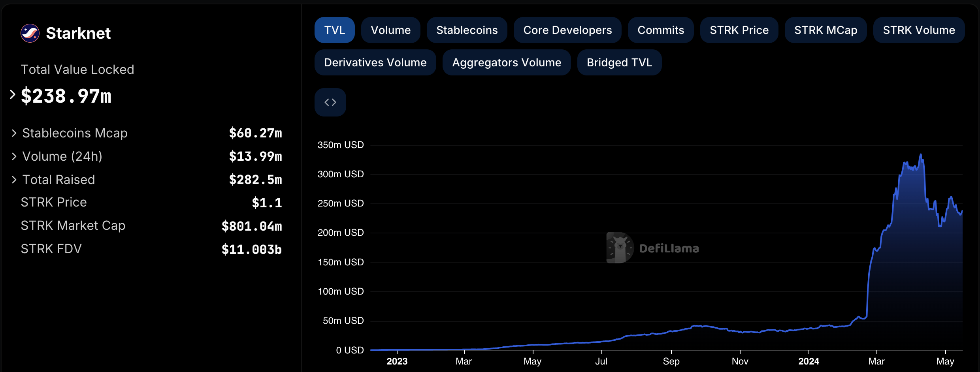
Task: Click the $238.97m TVL value
Action: click(x=66, y=96)
